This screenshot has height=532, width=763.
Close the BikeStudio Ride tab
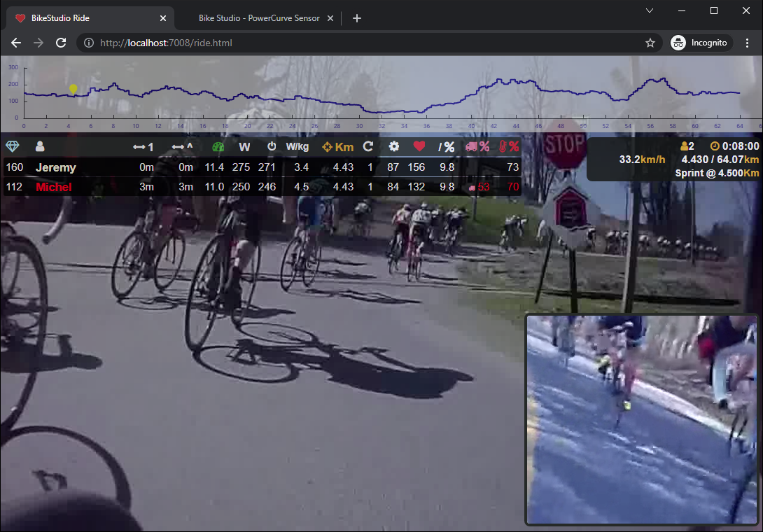(x=163, y=18)
